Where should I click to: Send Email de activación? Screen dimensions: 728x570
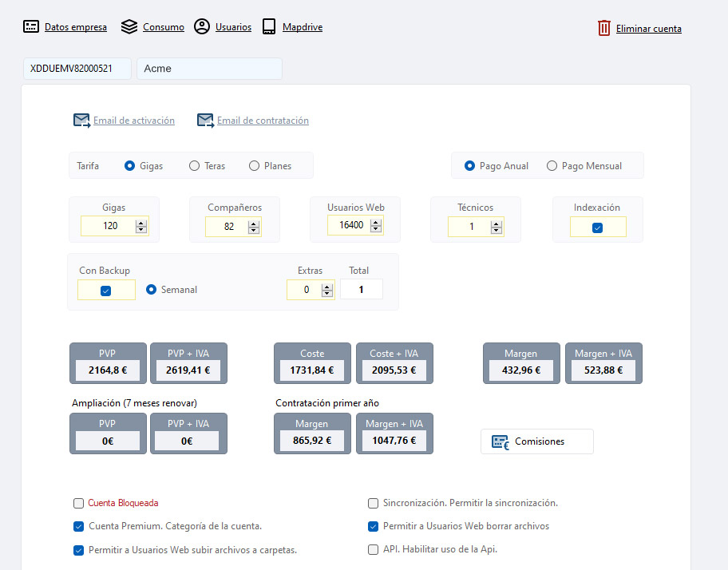[134, 121]
